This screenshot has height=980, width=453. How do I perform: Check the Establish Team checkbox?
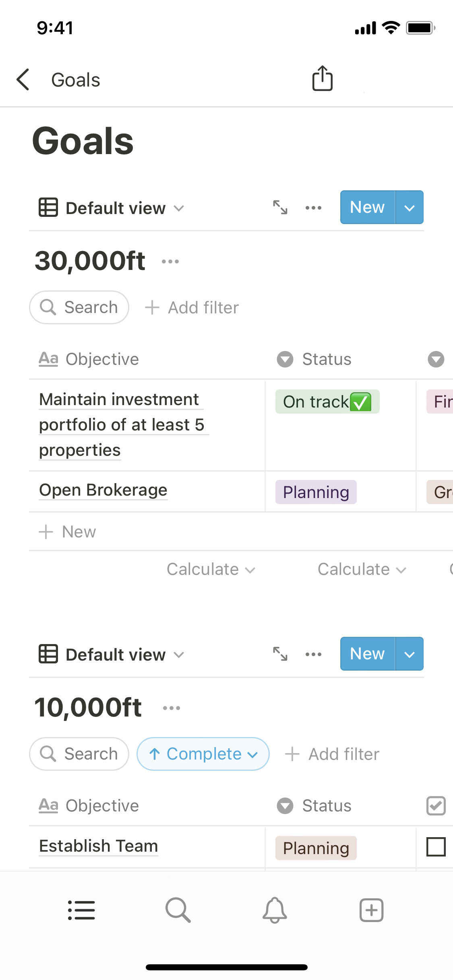coord(436,847)
